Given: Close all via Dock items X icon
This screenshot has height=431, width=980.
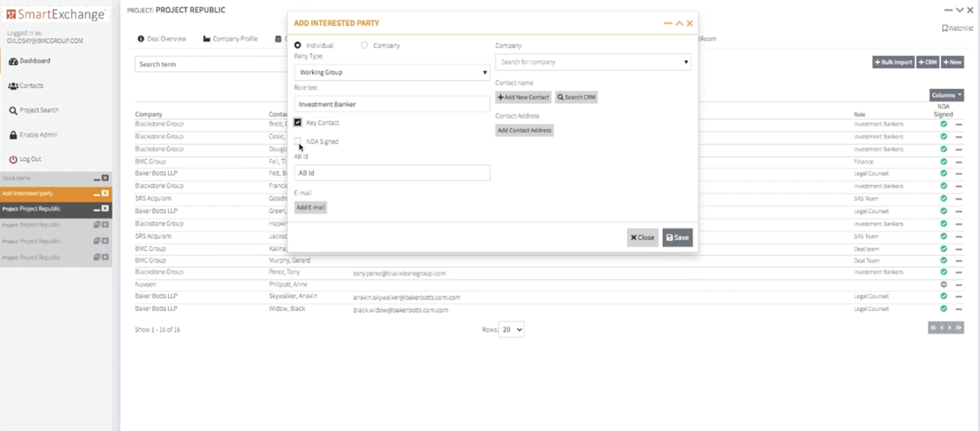Looking at the screenshot, I should tap(105, 178).
